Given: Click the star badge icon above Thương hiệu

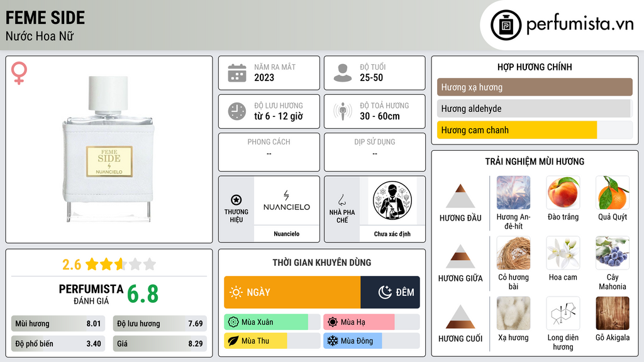Looking at the screenshot, I should click(x=236, y=200).
